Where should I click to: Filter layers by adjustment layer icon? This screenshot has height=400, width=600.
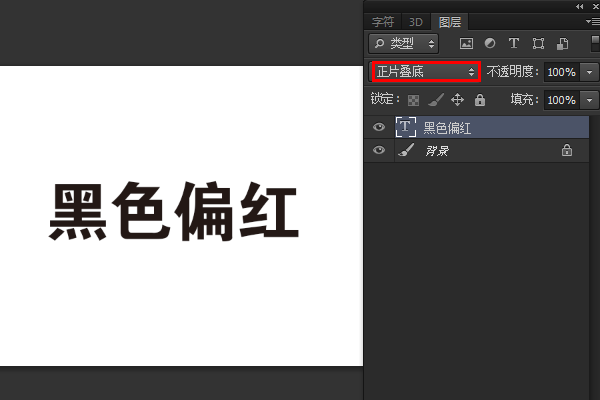(490, 43)
